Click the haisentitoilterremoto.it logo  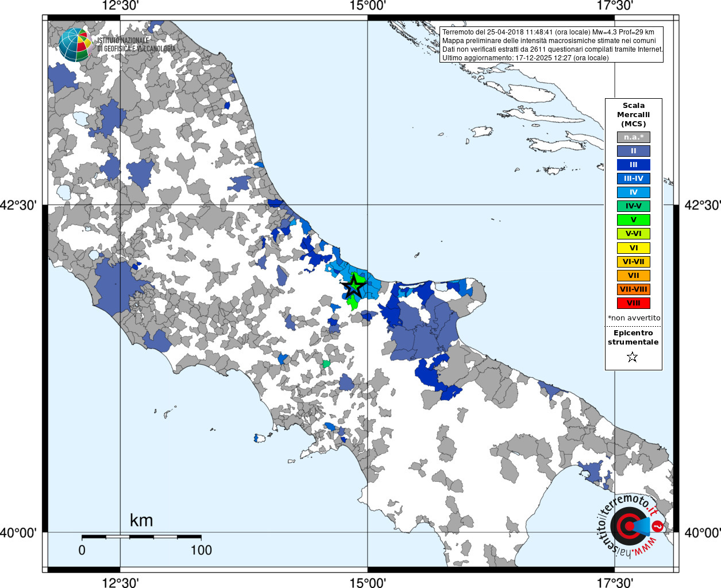(x=631, y=525)
